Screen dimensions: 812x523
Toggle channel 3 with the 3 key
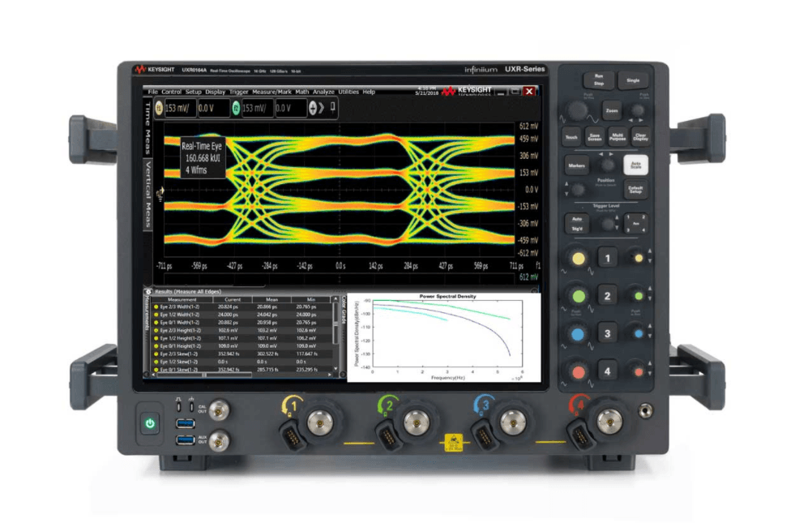click(x=608, y=334)
